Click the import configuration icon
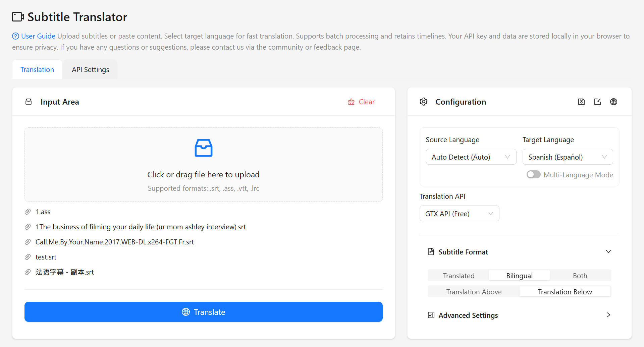Screen dimensions: 644x347 [597, 102]
